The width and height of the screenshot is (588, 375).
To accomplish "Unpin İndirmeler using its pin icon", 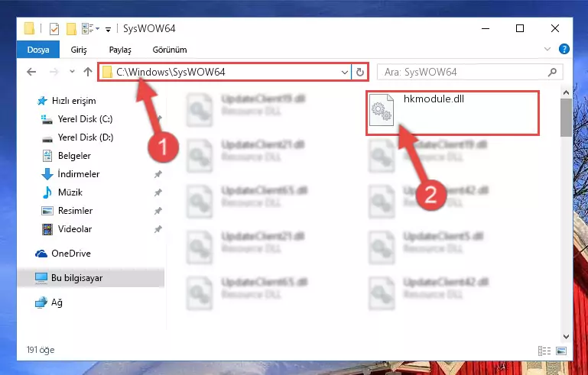I will (158, 174).
